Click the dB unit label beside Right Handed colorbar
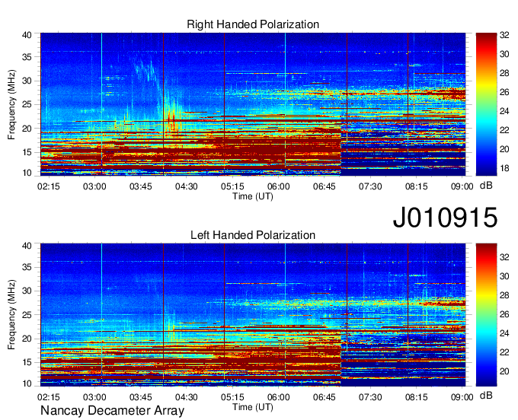This screenshot has width=518, height=420. coord(486,186)
